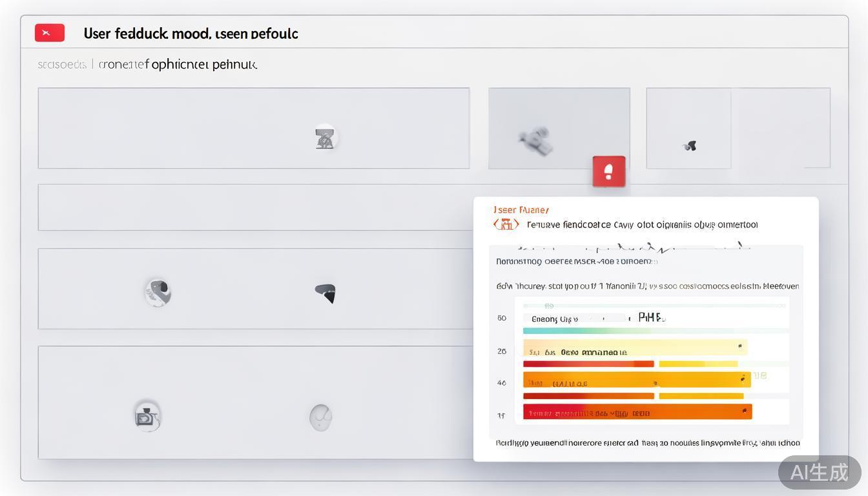Click the sparkline graph at the popup top

click(633, 248)
